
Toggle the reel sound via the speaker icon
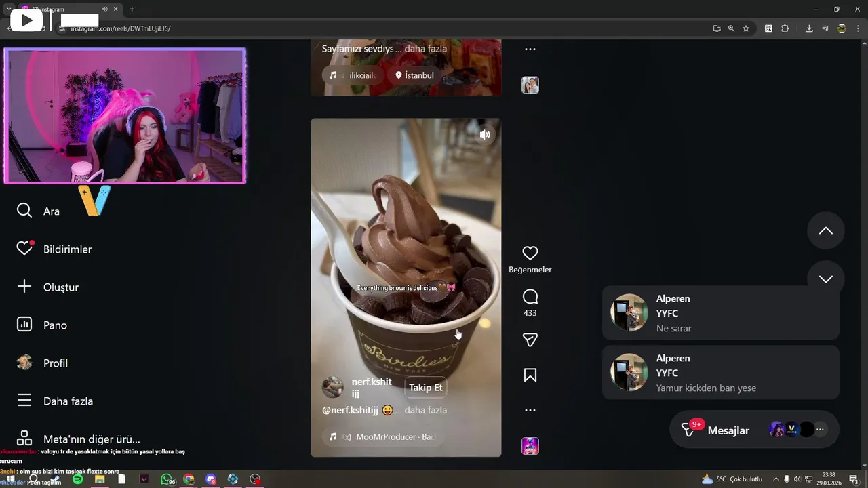click(x=485, y=135)
